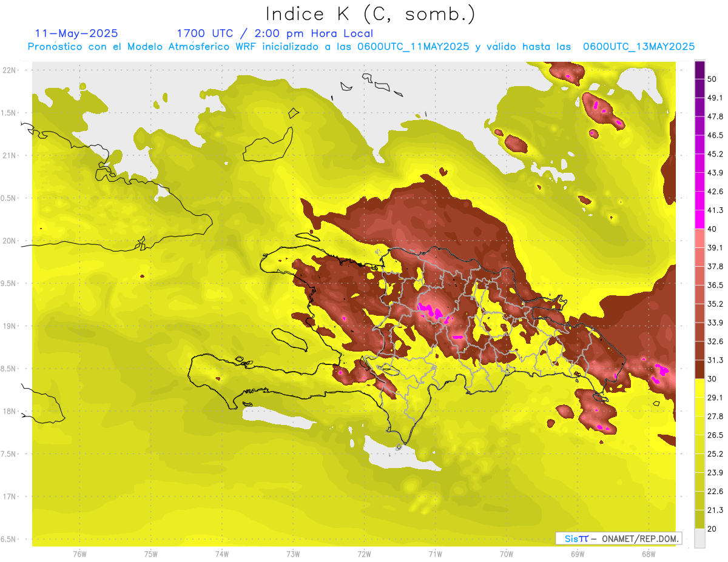728x562 pixels.
Task: Click the colorbar value '40'
Action: click(x=712, y=229)
